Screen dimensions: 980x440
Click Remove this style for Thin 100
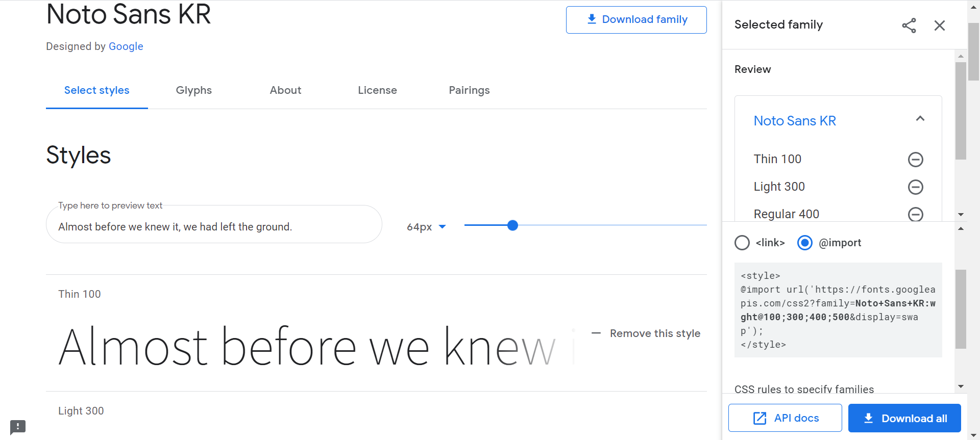click(646, 333)
